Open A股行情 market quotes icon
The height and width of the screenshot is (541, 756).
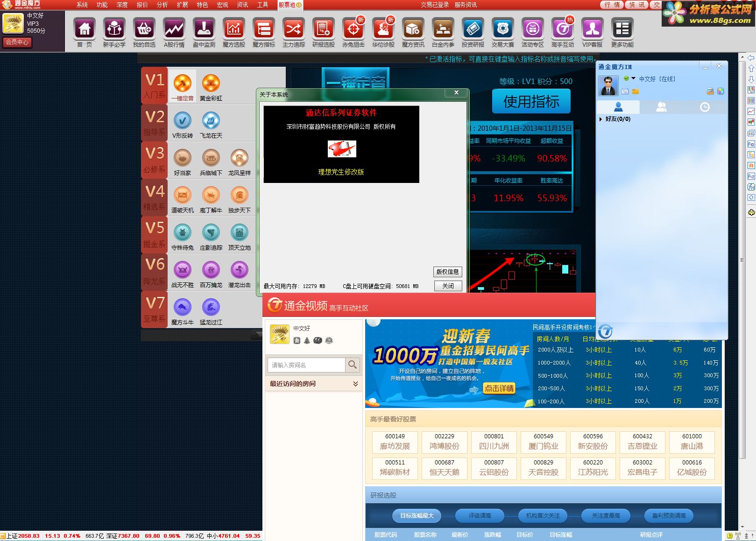tap(174, 29)
